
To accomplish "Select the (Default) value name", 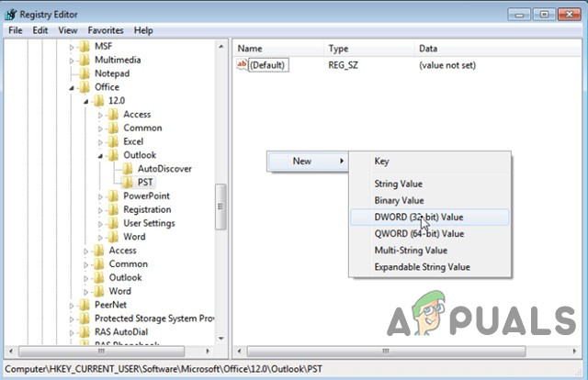I will [x=268, y=65].
